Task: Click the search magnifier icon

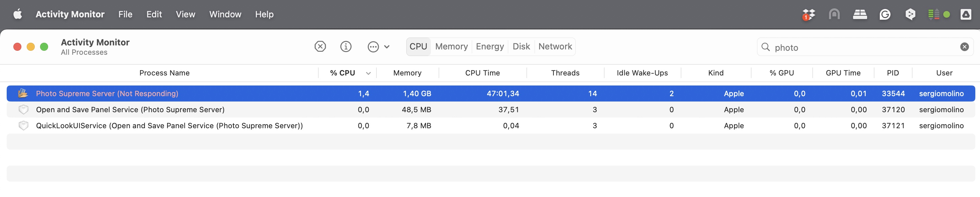Action: (x=766, y=47)
